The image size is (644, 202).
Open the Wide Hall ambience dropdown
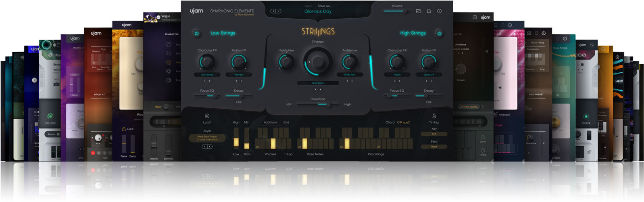click(x=350, y=75)
